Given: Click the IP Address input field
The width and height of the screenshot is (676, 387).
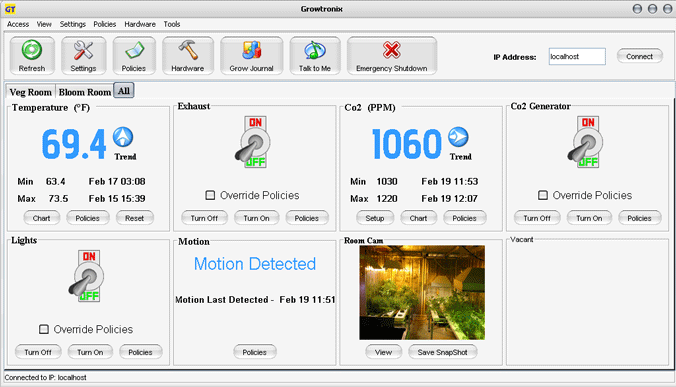Looking at the screenshot, I should pyautogui.click(x=577, y=56).
